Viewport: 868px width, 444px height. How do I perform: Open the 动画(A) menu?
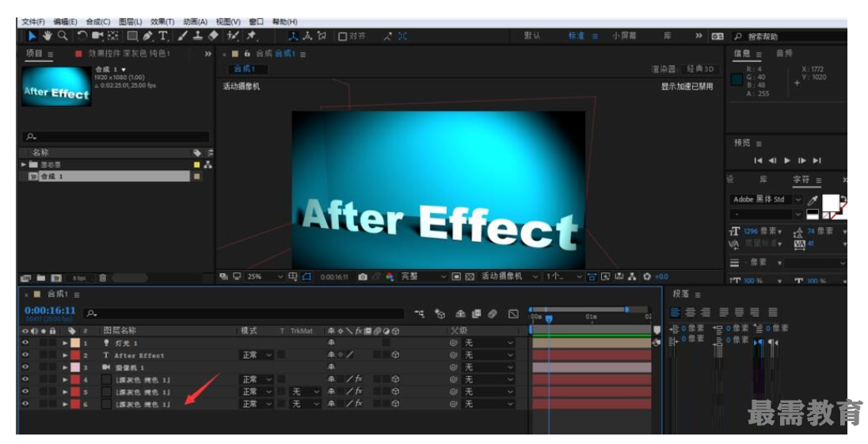pyautogui.click(x=195, y=21)
